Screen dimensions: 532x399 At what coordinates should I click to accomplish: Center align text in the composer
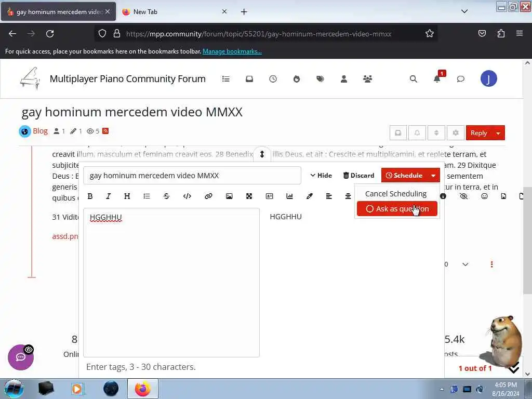point(348,196)
